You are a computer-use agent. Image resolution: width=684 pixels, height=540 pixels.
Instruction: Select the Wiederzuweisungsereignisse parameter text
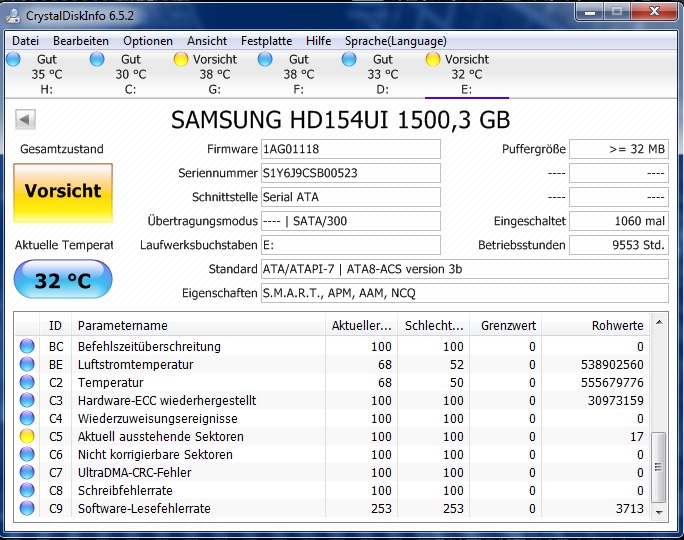157,419
